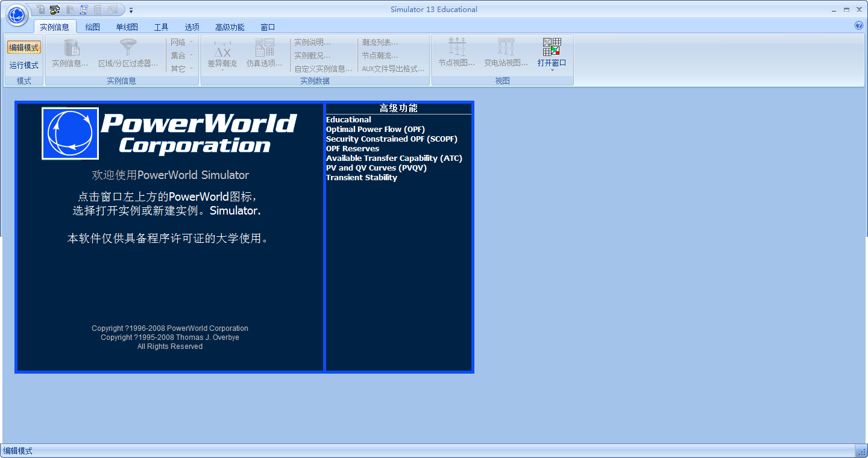The image size is (868, 458).
Task: Open the PowerWorld globe application menu
Action: point(17,14)
